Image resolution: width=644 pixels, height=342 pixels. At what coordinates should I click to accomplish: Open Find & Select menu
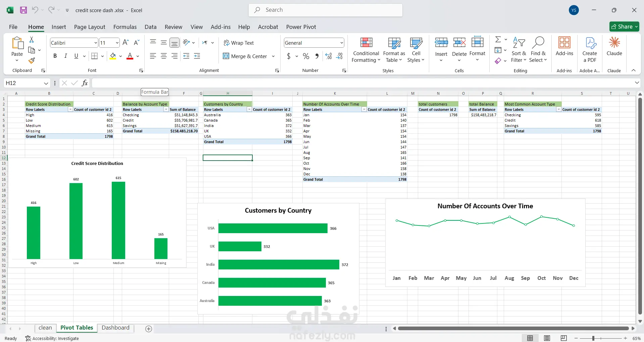click(538, 50)
